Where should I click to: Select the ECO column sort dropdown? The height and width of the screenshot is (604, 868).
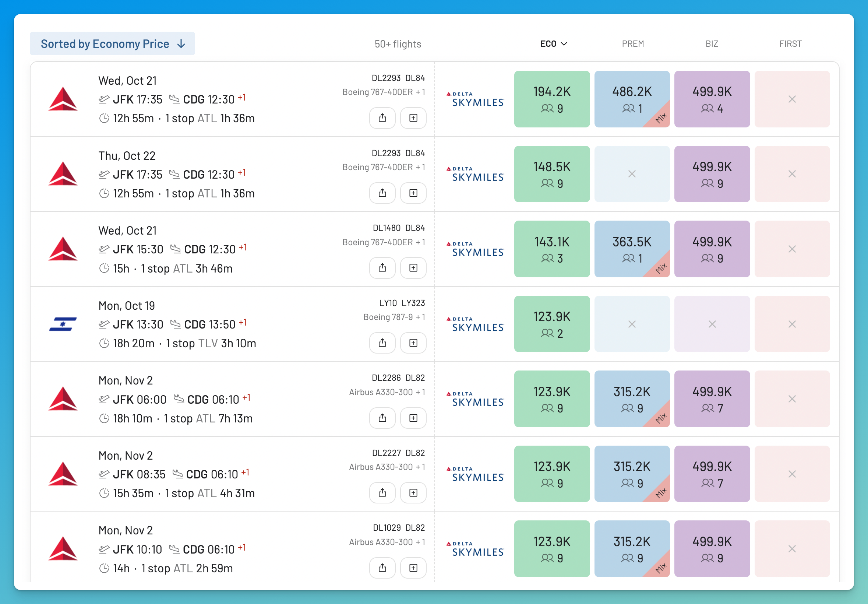(x=554, y=44)
